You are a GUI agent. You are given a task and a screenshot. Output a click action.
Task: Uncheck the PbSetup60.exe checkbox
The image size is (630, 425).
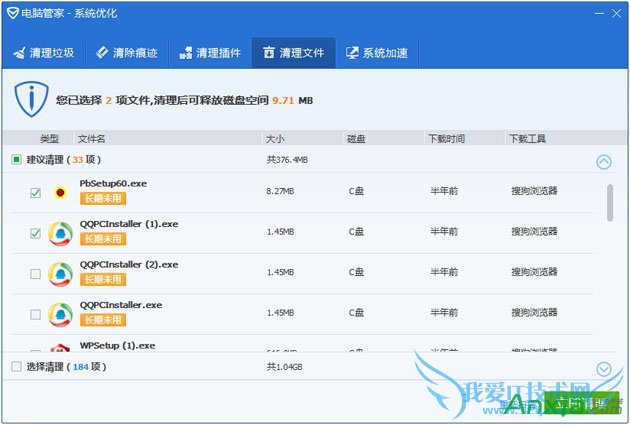tap(36, 193)
